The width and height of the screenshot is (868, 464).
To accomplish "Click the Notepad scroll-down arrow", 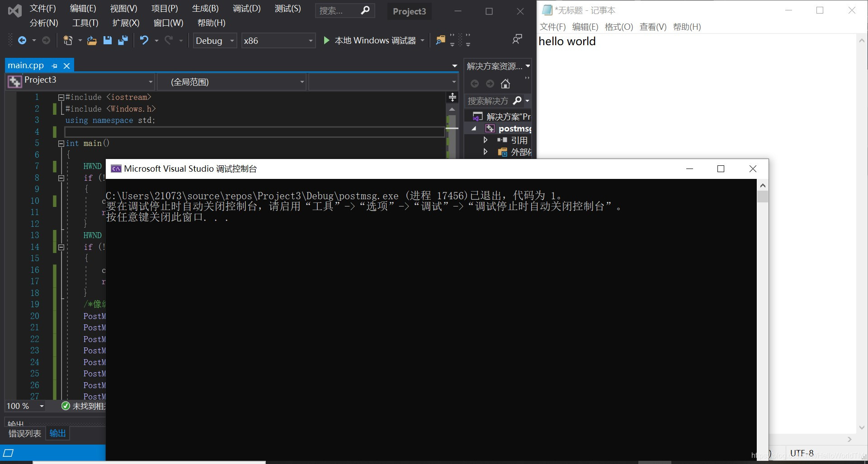I will click(x=862, y=427).
